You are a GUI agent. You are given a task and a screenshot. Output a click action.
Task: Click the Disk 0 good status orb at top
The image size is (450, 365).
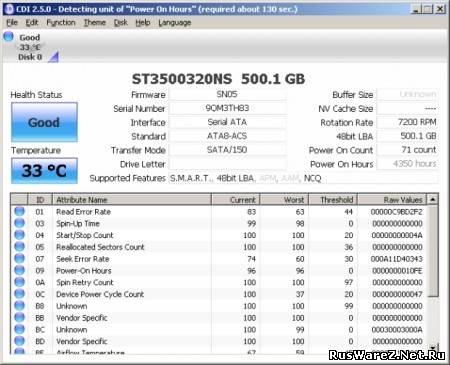[x=8, y=36]
